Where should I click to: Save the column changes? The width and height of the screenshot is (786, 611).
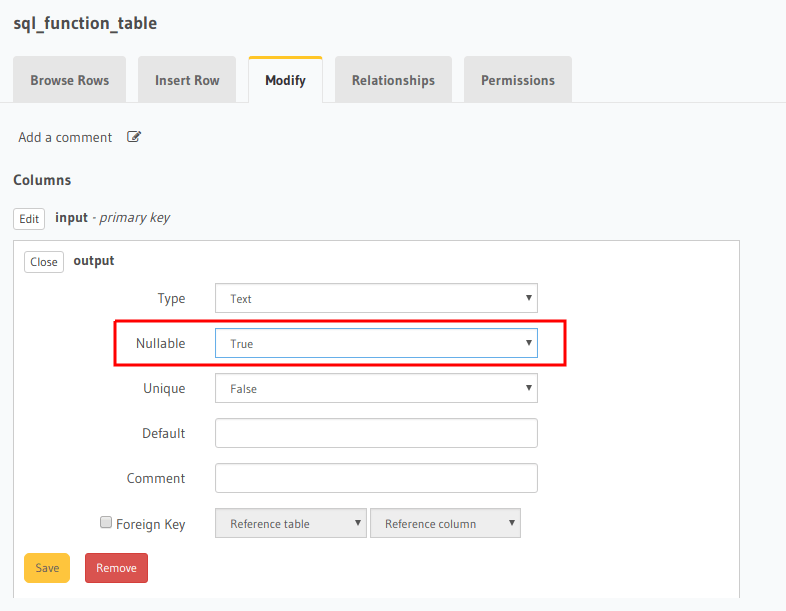(x=47, y=568)
